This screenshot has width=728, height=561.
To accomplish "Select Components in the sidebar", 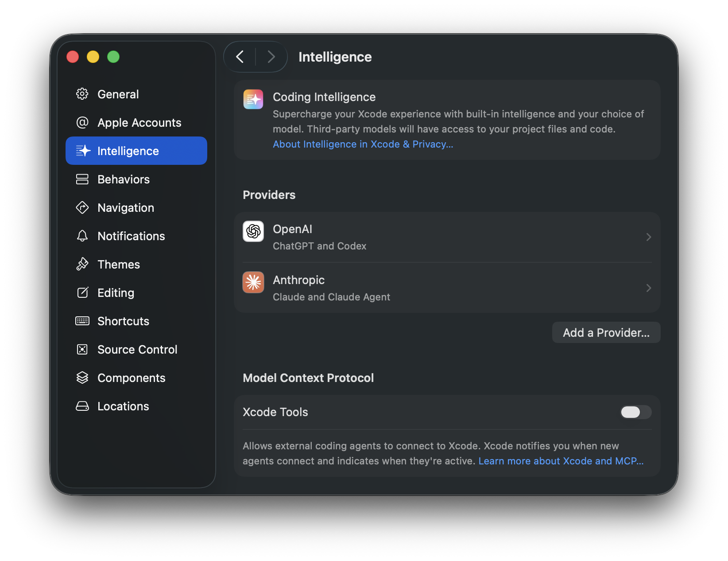I will pos(131,378).
